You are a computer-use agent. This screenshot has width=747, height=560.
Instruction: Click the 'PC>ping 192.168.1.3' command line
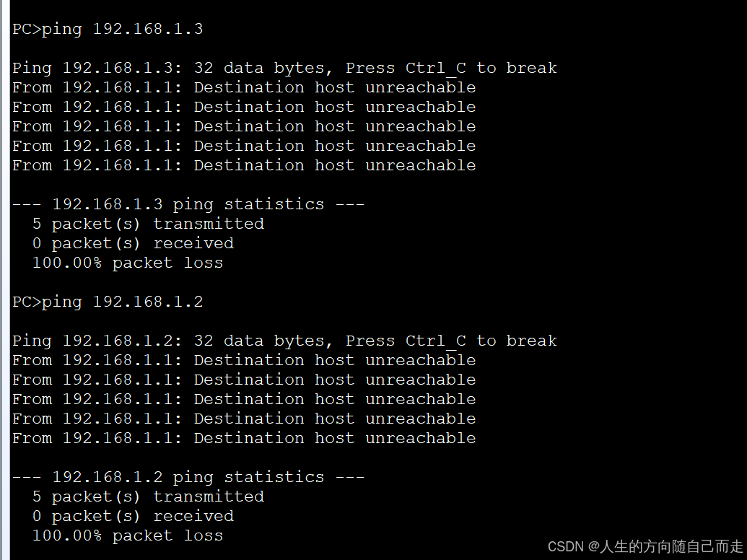[x=108, y=29]
